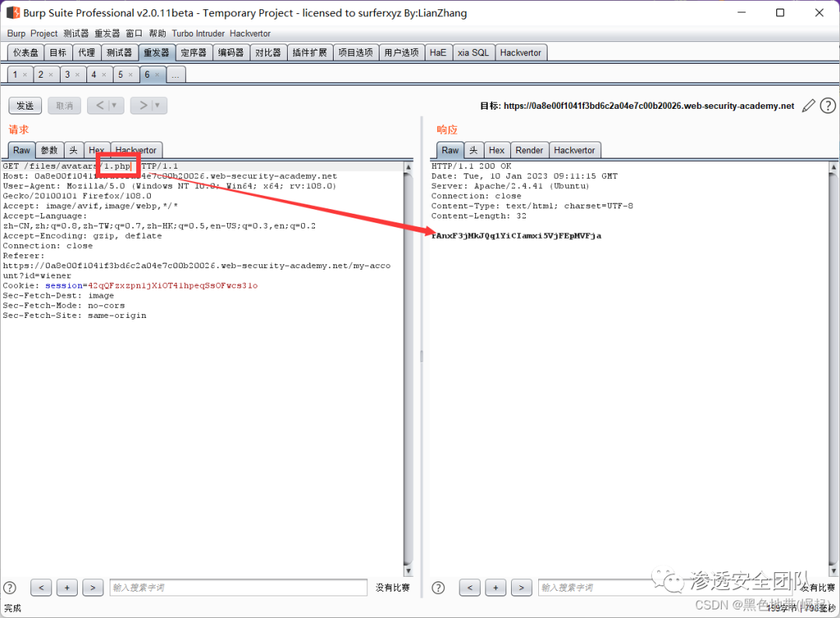840x618 pixels.
Task: Close repeater tab 6
Action: 157,75
